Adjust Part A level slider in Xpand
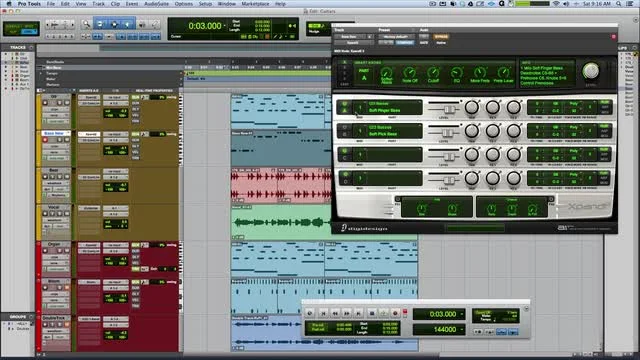 [x=449, y=109]
